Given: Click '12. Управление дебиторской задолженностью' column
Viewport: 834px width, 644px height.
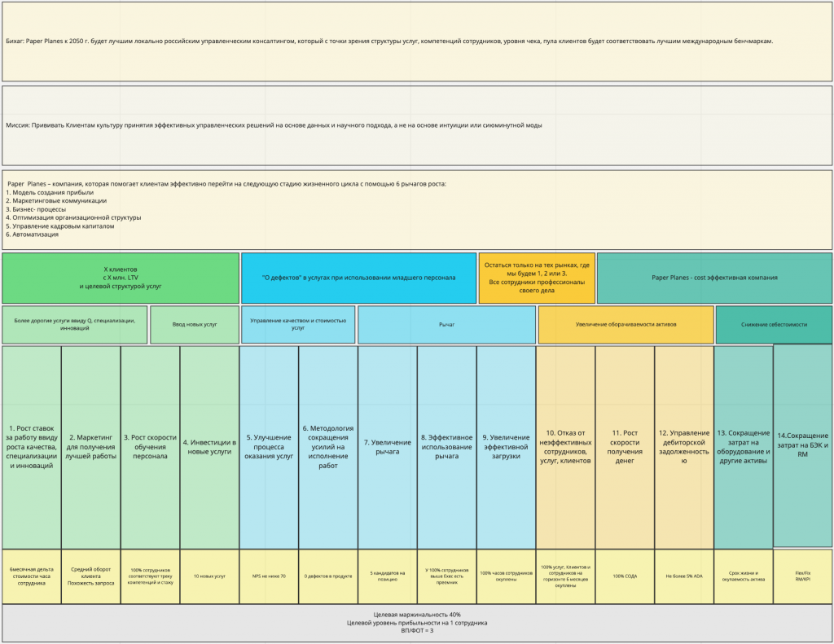Looking at the screenshot, I should pos(684,447).
